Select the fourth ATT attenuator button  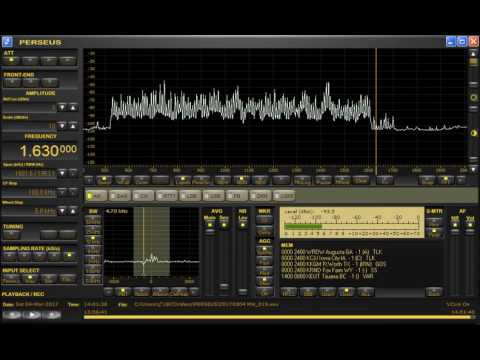coord(68,60)
